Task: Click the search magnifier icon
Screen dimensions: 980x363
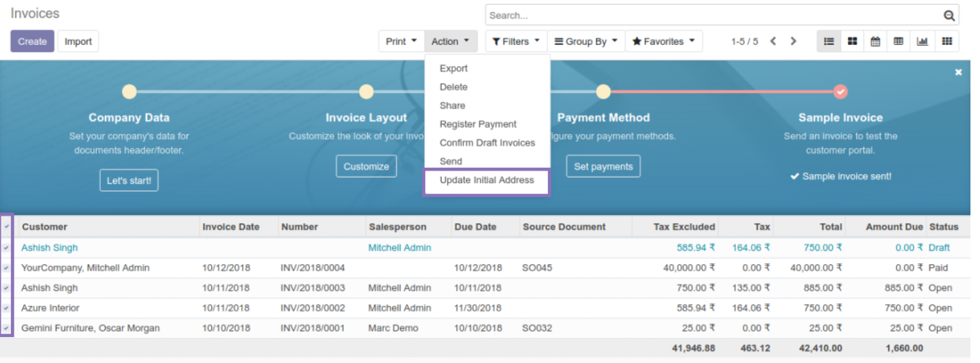Action: [x=949, y=16]
